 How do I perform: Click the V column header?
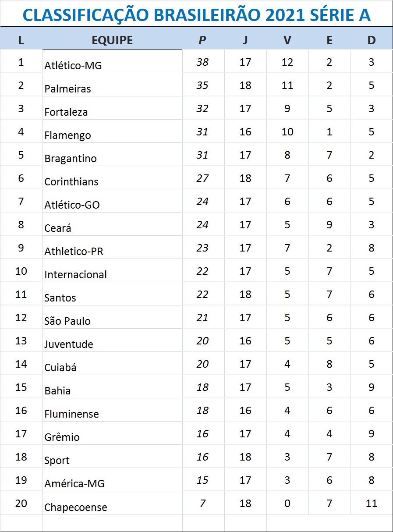point(287,40)
